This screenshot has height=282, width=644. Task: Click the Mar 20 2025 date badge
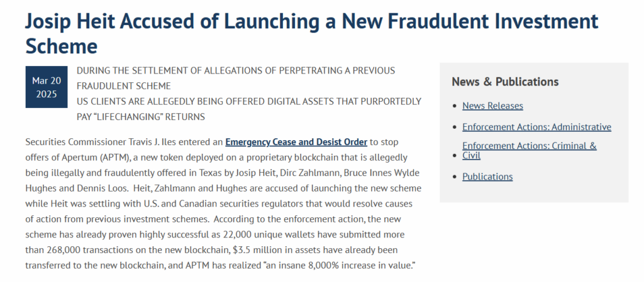(x=47, y=87)
